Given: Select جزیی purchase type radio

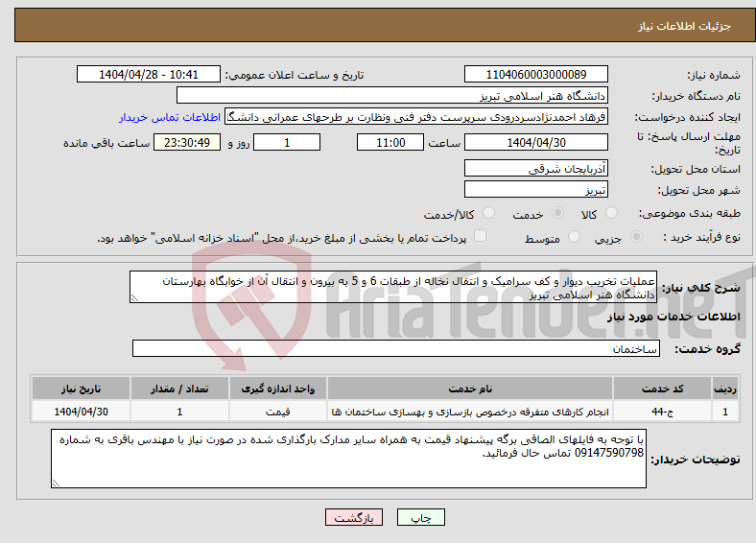Looking at the screenshot, I should point(636,236).
